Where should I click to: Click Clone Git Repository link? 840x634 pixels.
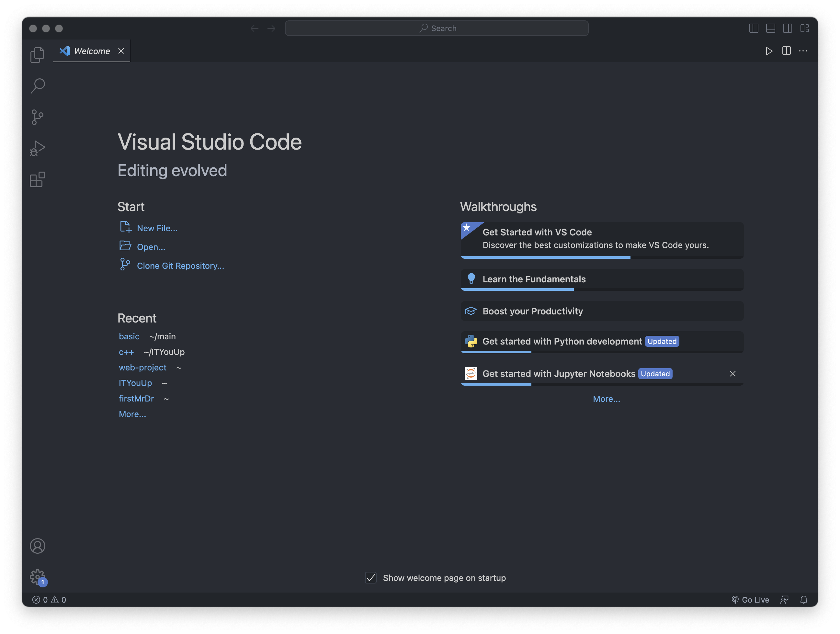pyautogui.click(x=180, y=266)
